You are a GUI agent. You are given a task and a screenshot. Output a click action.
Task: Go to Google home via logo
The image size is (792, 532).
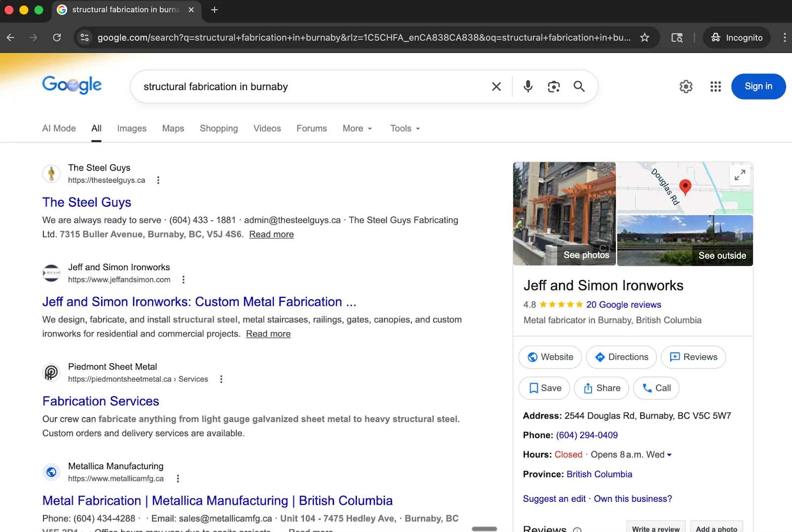tap(72, 85)
